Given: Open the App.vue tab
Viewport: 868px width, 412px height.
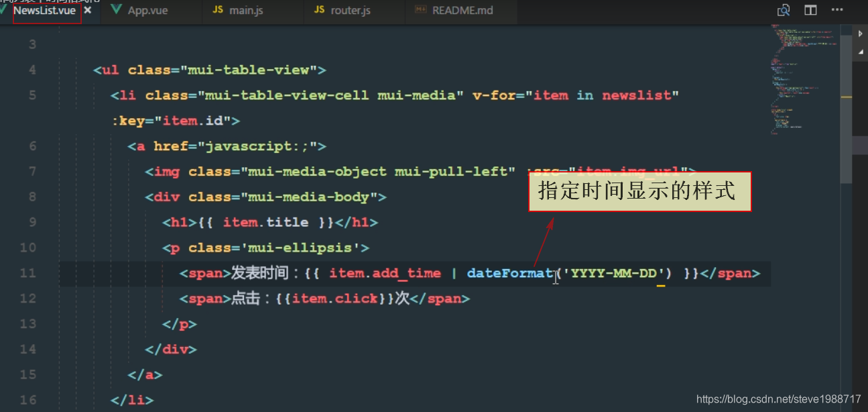Looking at the screenshot, I should point(147,11).
